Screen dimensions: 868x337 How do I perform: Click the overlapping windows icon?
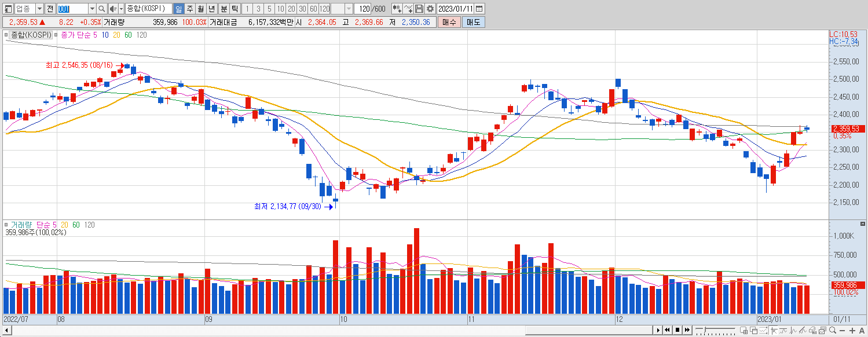coord(753,331)
